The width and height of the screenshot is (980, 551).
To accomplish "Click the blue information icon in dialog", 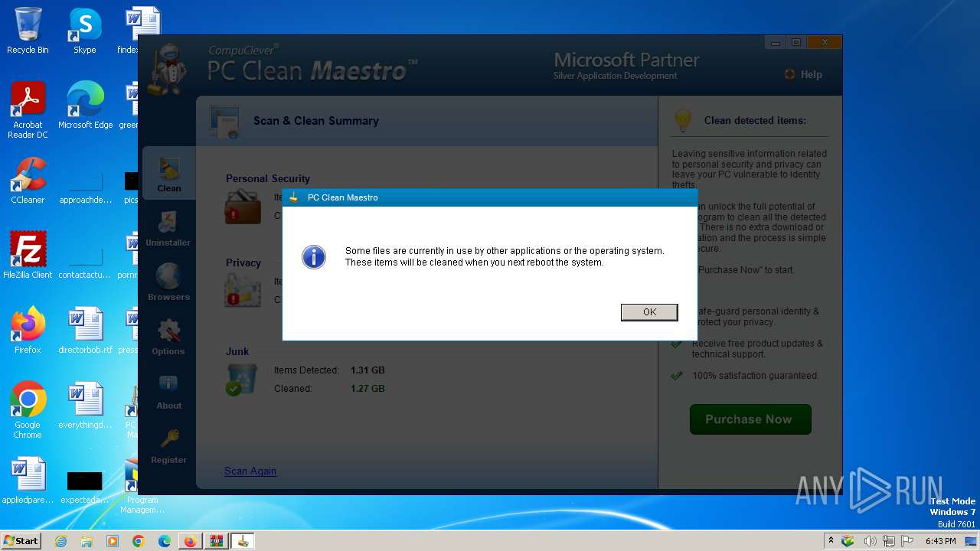I will pos(314,257).
